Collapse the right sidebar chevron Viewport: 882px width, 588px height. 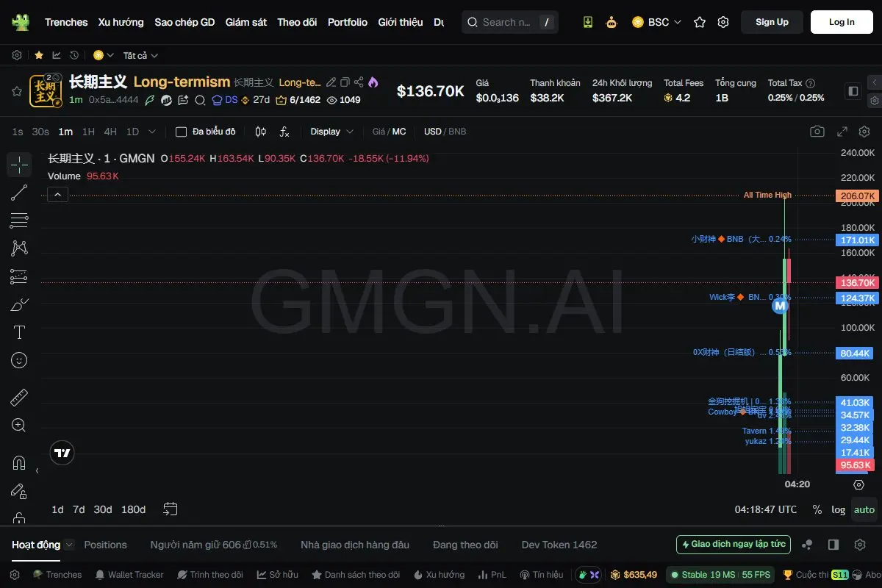[x=874, y=82]
